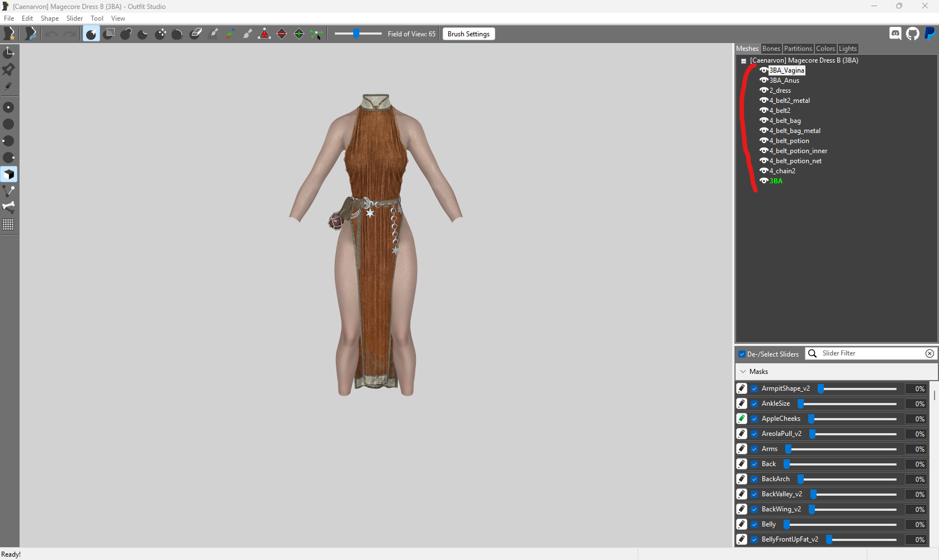Hide the 4_chain2 mesh eye icon
939x560 pixels.
(763, 171)
